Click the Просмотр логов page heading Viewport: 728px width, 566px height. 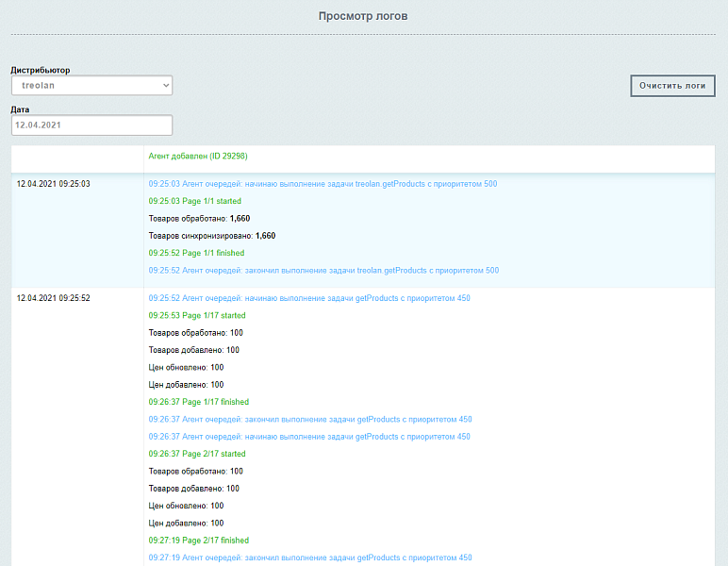coord(363,16)
